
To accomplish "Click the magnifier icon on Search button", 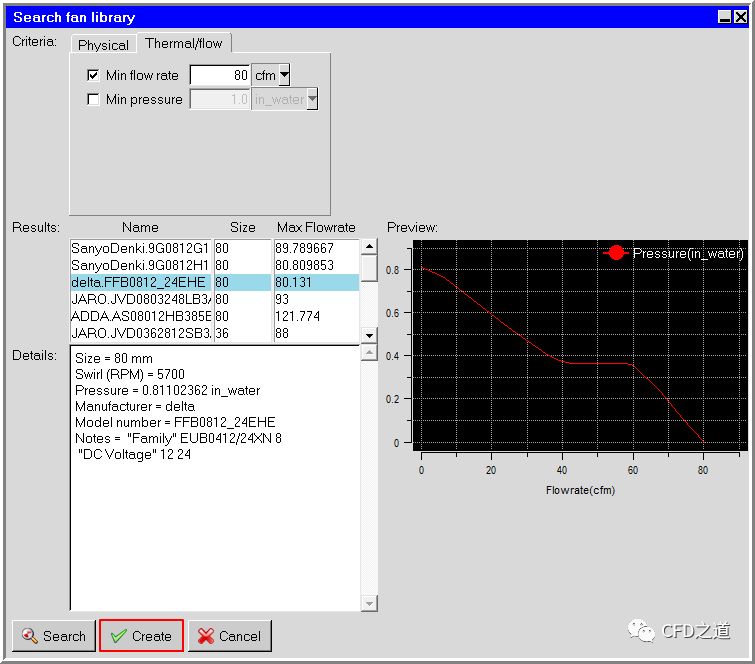I will coord(29,636).
